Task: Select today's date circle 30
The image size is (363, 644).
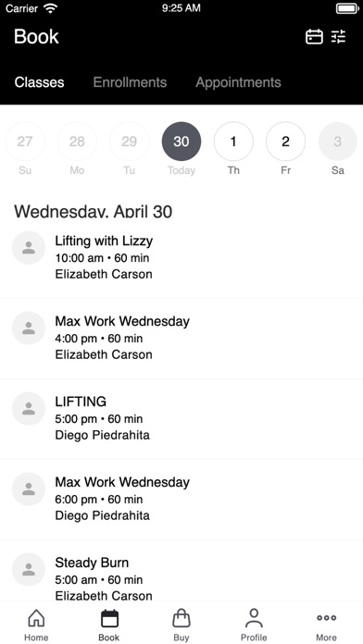Action: pos(181,142)
